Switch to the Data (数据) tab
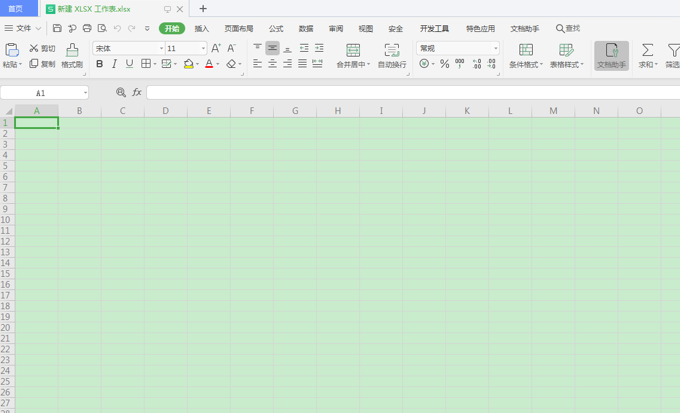Screen dimensions: 680x413 tap(306, 29)
